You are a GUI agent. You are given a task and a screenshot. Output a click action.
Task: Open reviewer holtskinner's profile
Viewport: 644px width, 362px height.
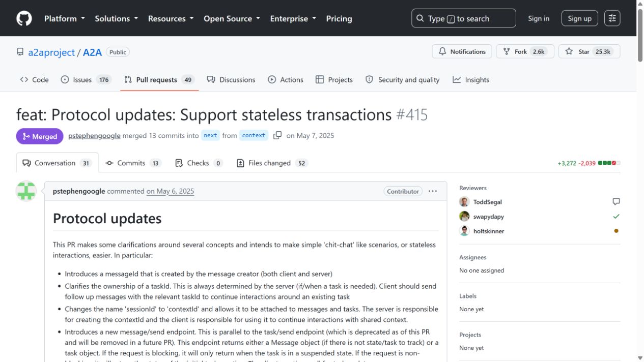(x=489, y=231)
